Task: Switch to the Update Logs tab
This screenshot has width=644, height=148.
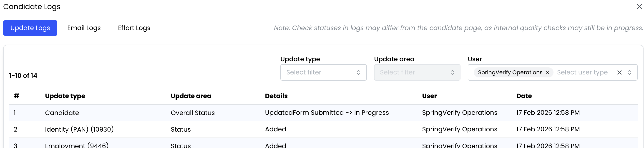Action: coord(30,28)
